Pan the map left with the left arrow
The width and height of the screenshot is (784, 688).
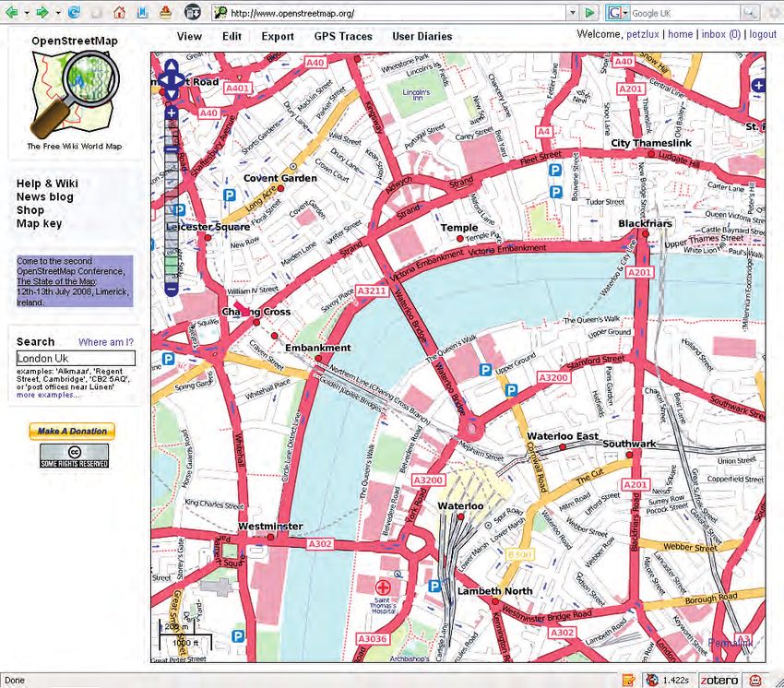[x=163, y=80]
